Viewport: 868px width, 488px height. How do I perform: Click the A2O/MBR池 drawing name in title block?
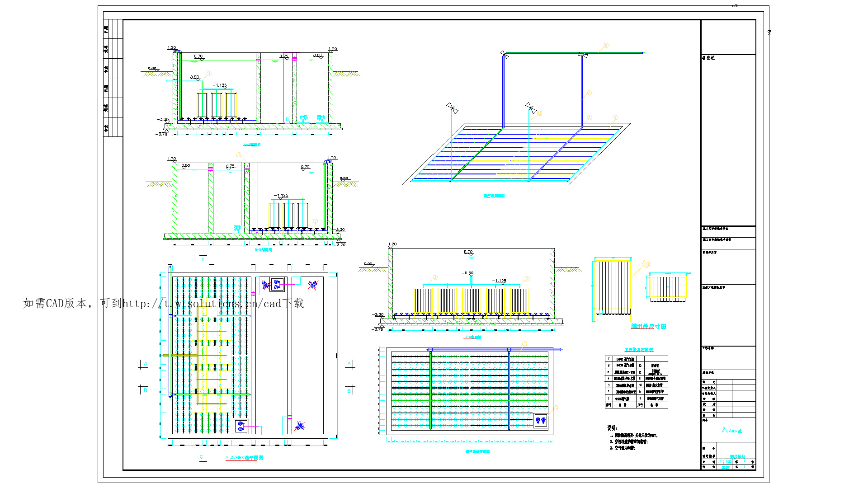tap(732, 431)
